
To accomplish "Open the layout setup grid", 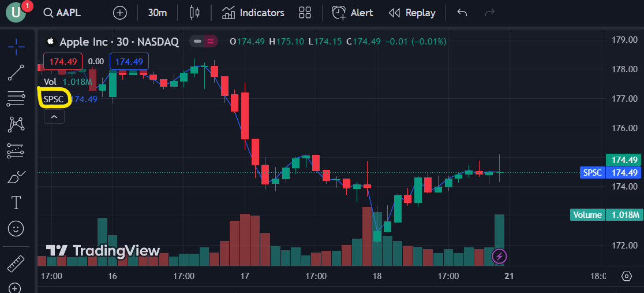I will [305, 13].
